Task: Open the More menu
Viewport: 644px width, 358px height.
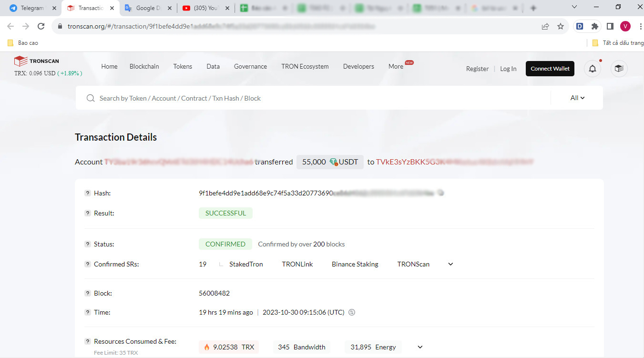Action: click(396, 66)
